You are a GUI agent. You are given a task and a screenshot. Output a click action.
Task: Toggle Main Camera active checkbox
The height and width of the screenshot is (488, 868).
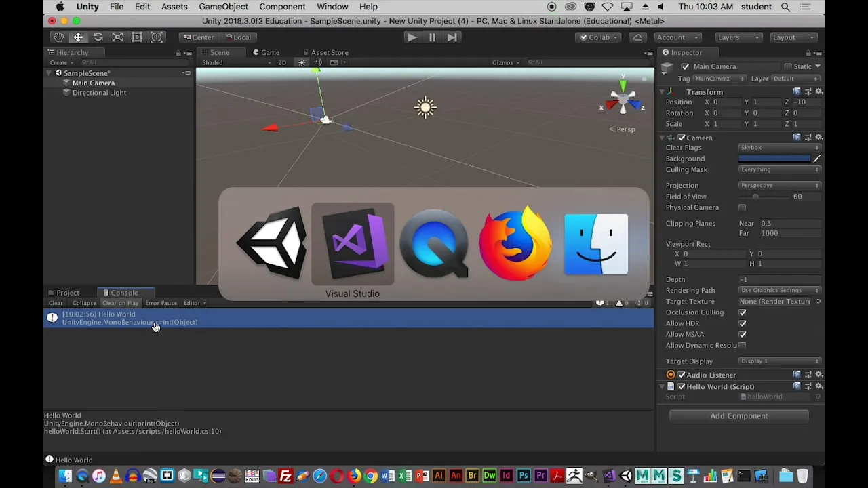(685, 66)
